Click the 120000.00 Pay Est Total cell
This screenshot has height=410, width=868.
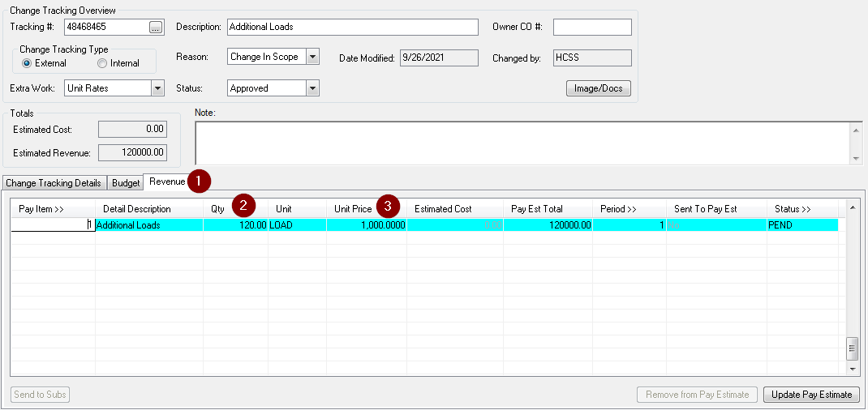tap(548, 225)
